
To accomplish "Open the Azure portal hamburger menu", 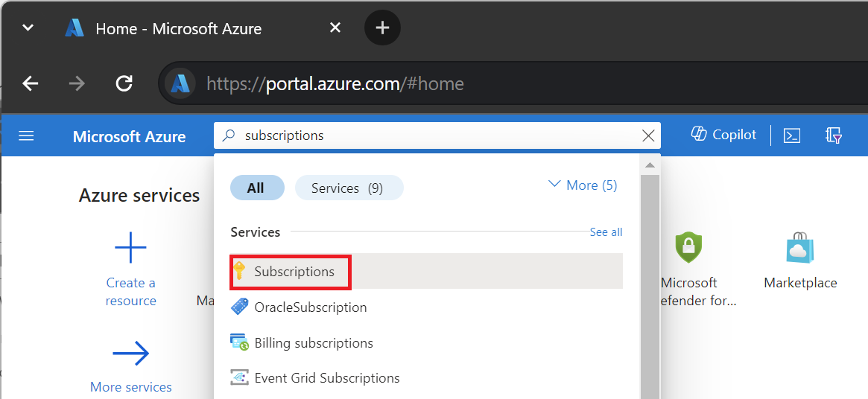I will coord(26,136).
